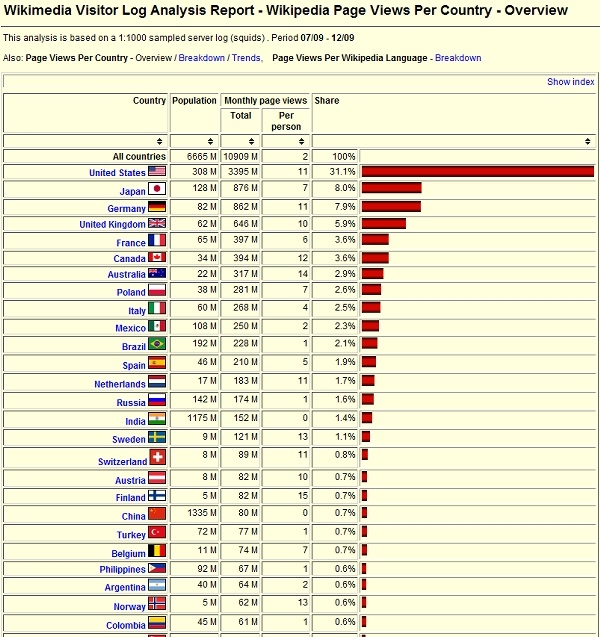600x637 pixels.
Task: Click the 10909 M total page views cell
Action: click(240, 156)
